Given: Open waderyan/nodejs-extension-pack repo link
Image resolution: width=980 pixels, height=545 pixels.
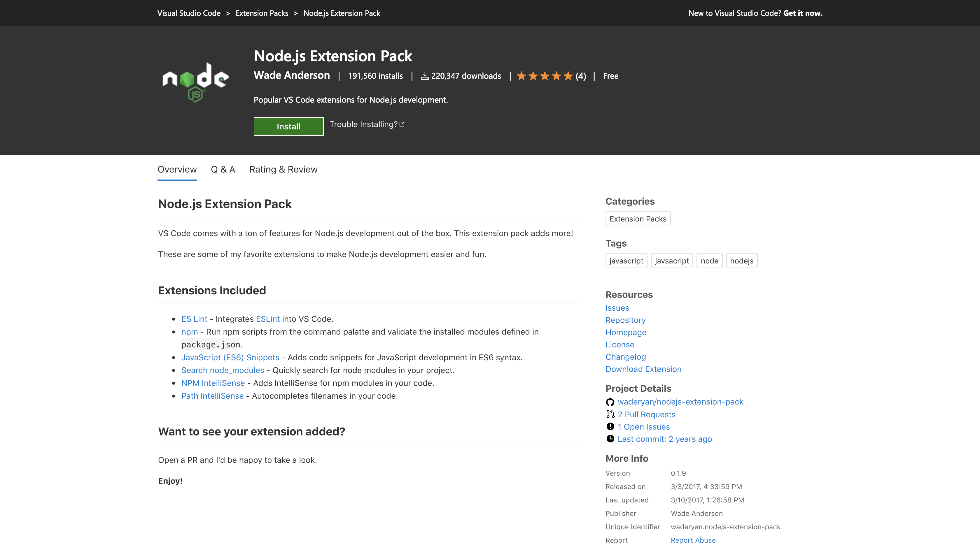Looking at the screenshot, I should [x=680, y=402].
